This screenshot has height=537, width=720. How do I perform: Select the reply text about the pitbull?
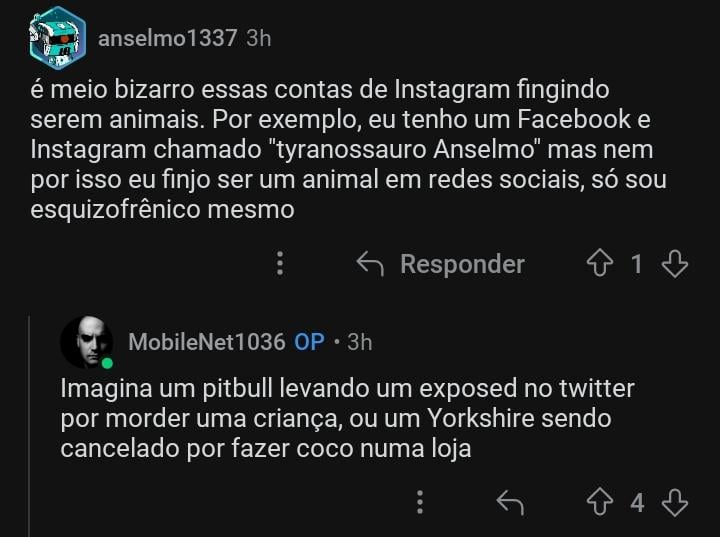tap(340, 418)
